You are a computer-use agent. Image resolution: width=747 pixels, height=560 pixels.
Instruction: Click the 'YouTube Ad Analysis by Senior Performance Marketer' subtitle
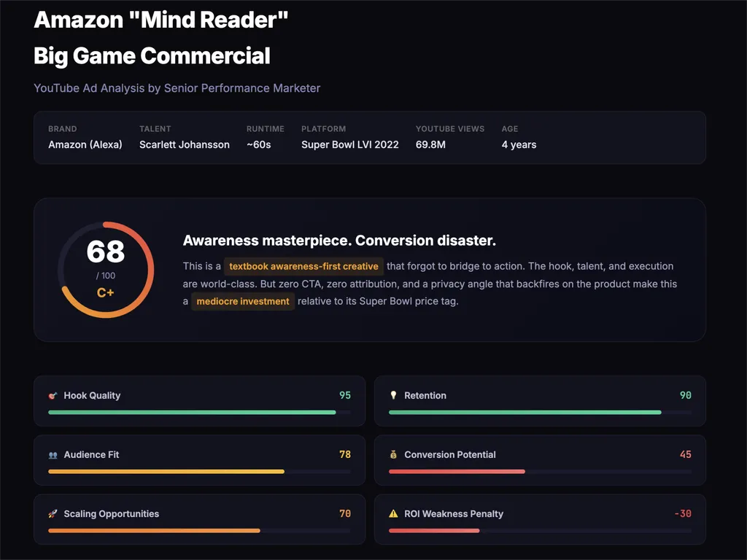click(x=177, y=88)
